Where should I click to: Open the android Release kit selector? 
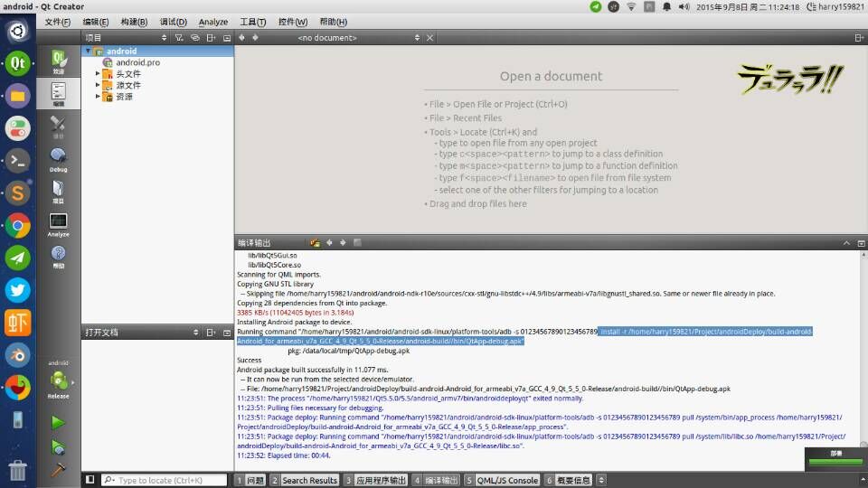click(x=58, y=380)
